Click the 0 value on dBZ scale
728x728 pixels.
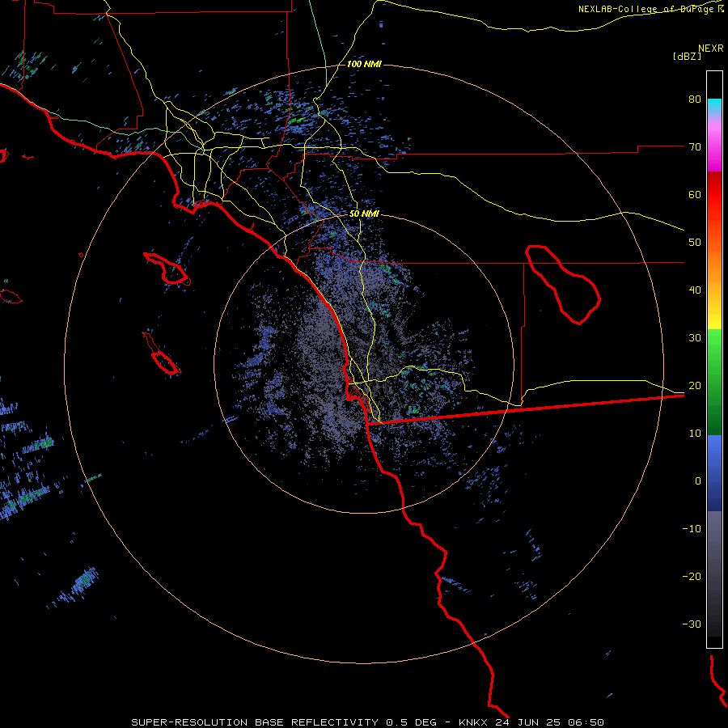[x=698, y=481]
